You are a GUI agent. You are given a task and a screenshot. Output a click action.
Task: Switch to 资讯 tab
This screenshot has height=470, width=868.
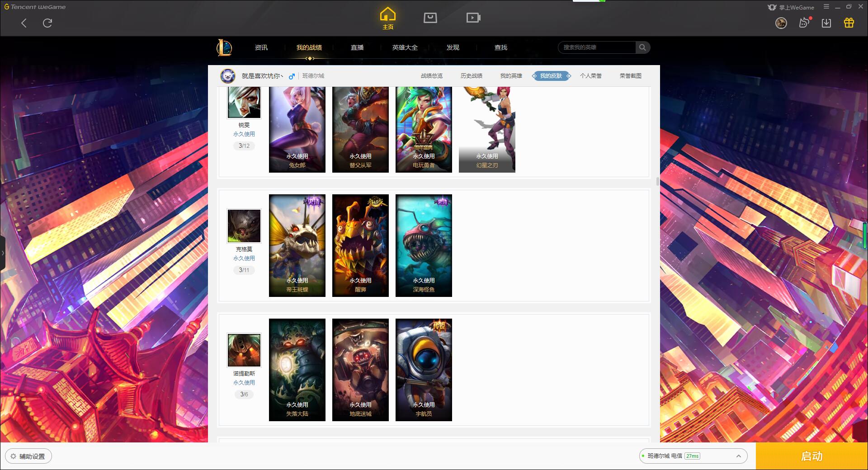pos(261,47)
